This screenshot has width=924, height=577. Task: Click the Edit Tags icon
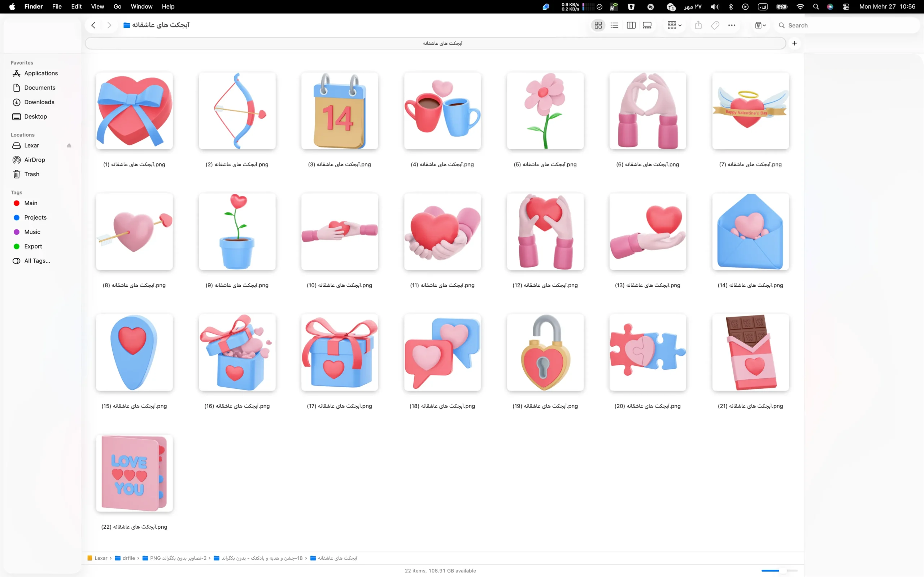(x=715, y=25)
